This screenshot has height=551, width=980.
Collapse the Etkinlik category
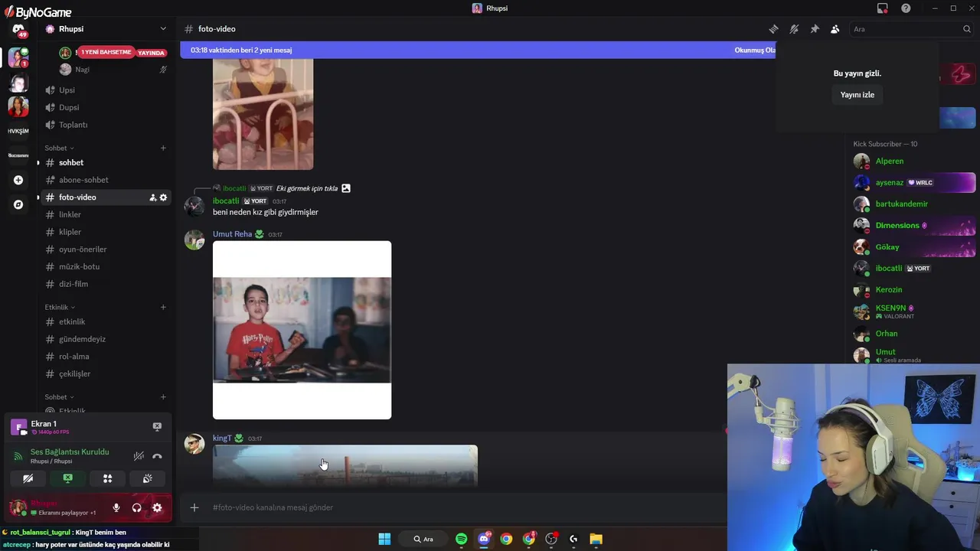click(60, 307)
